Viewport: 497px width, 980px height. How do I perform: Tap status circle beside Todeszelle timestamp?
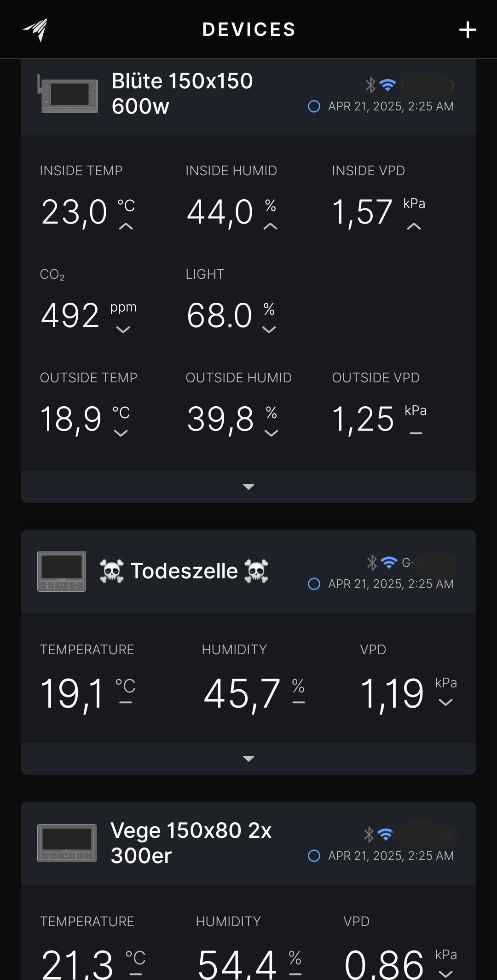314,584
